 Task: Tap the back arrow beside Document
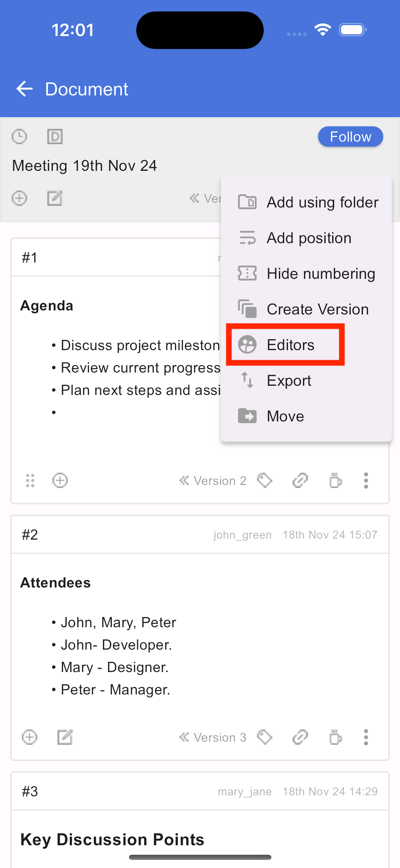(x=24, y=89)
